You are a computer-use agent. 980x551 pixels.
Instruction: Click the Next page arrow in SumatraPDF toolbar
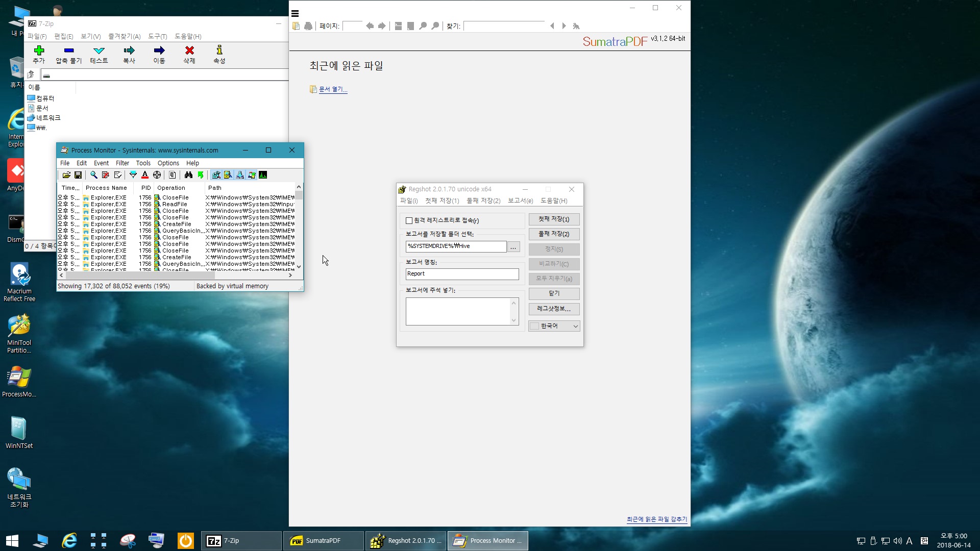click(x=382, y=26)
